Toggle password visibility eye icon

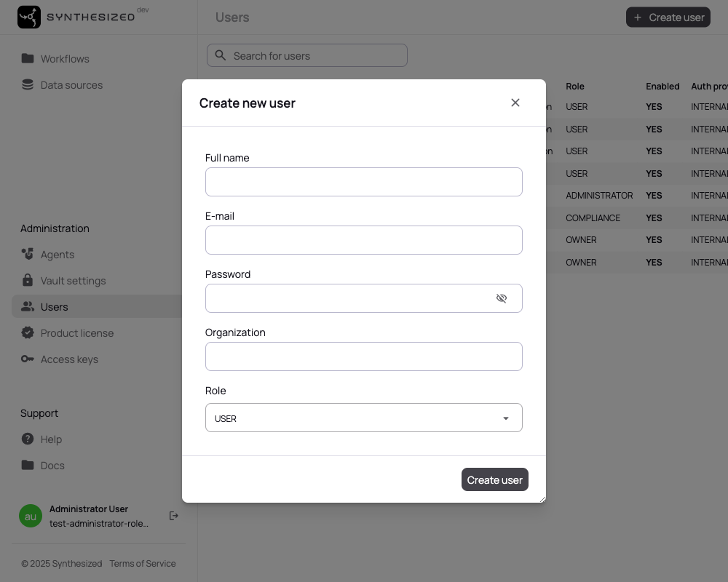coord(502,298)
